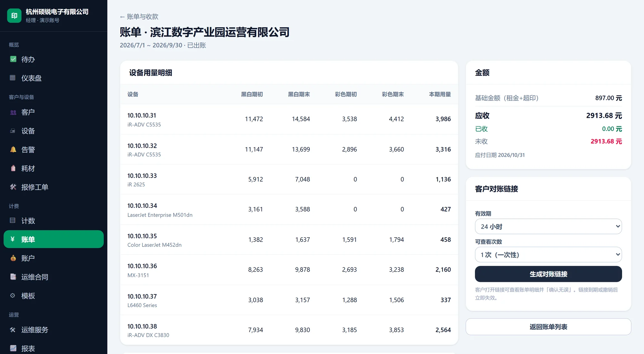Follow the ← 账单与收款 back link
This screenshot has width=644, height=354.
click(139, 16)
